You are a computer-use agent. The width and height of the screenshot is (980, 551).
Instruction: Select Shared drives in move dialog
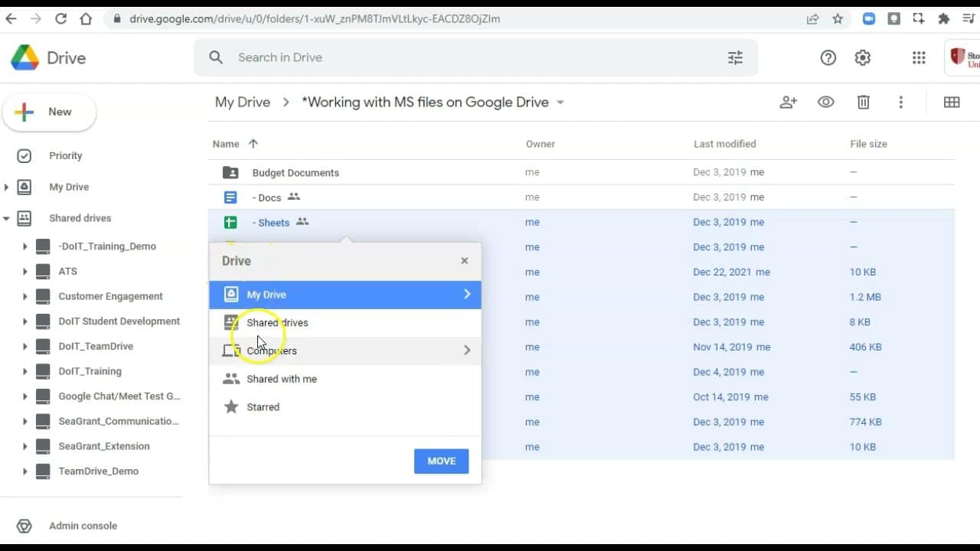(x=345, y=322)
